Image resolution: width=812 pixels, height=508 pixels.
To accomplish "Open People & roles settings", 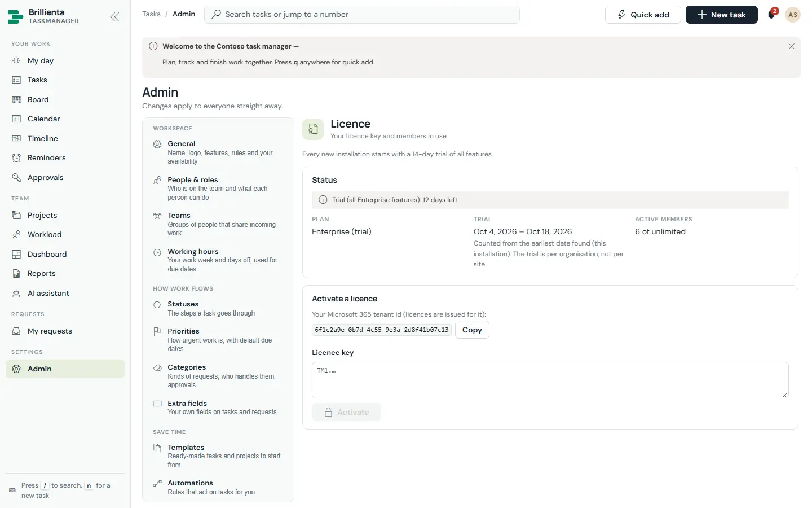I will (x=218, y=189).
